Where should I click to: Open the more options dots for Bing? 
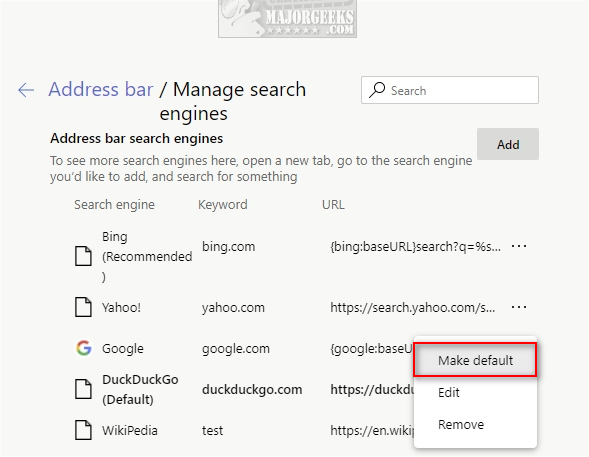click(x=519, y=246)
